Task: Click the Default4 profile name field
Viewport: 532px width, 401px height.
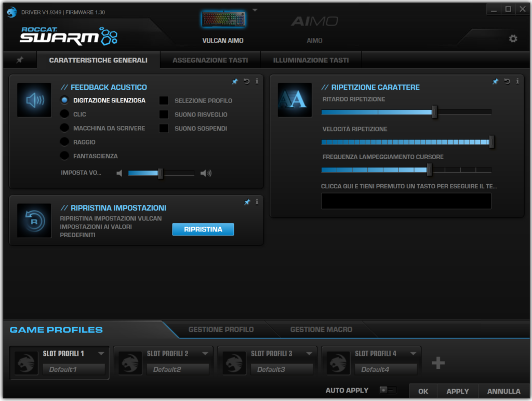Action: pyautogui.click(x=386, y=369)
